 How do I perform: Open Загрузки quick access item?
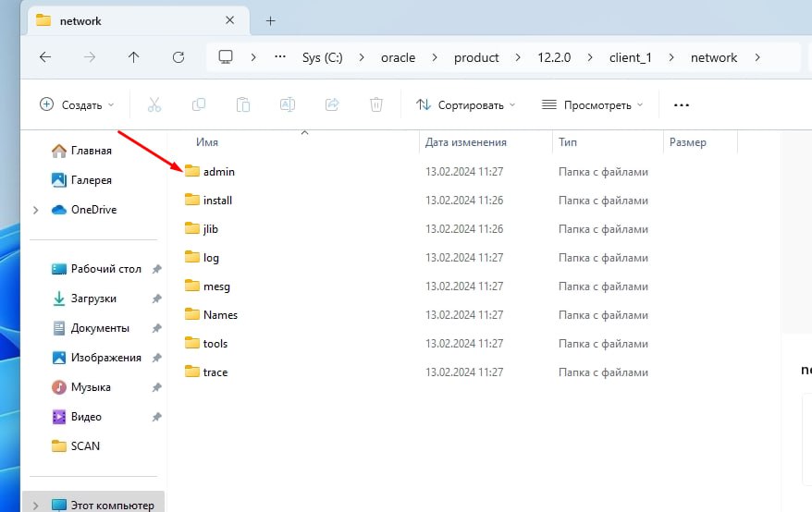tap(84, 299)
